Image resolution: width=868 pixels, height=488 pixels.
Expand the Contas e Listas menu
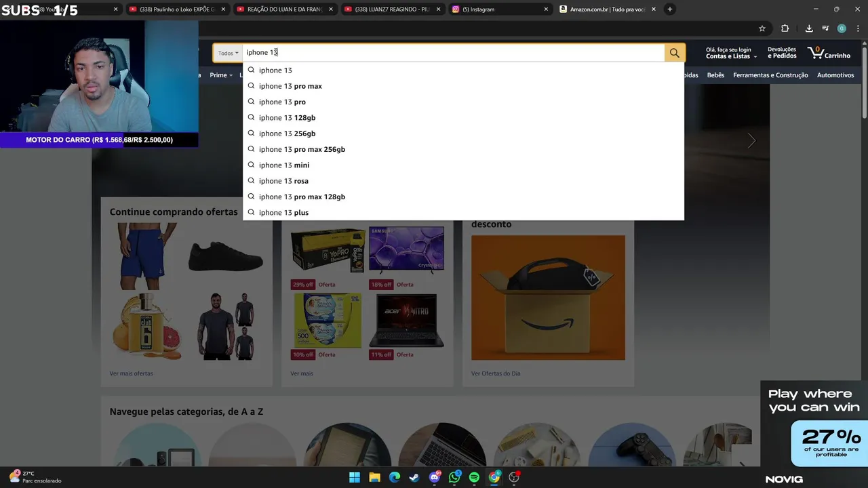coord(731,53)
